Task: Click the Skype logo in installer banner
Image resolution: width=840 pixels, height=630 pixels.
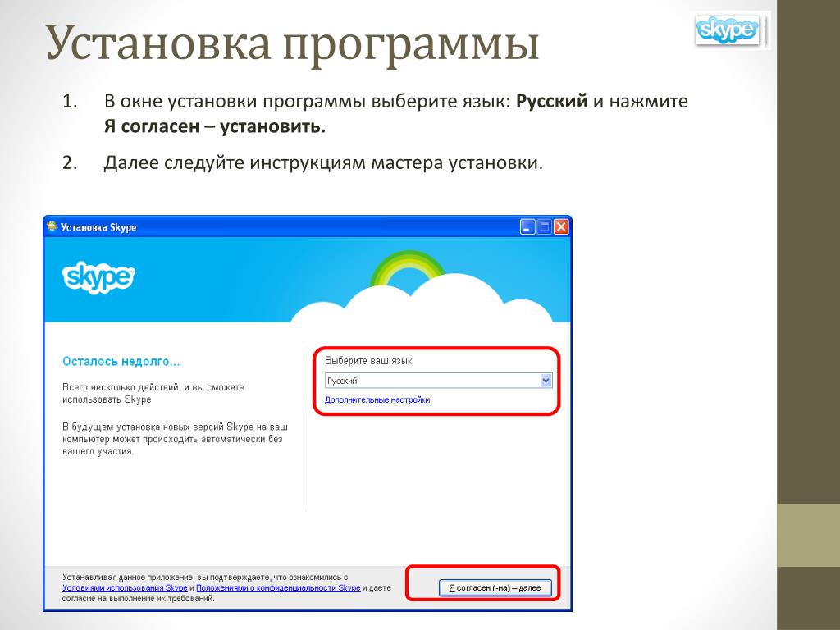Action: coord(98,277)
